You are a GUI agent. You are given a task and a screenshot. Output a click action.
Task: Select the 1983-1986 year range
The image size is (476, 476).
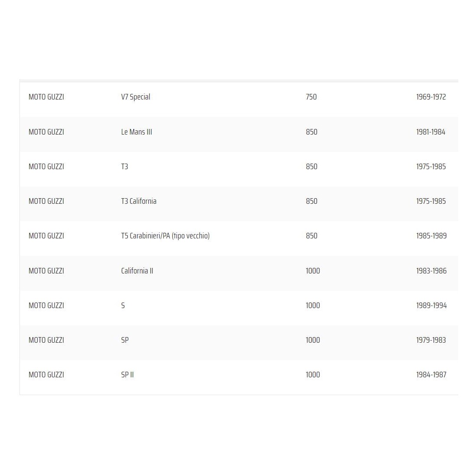click(x=431, y=271)
